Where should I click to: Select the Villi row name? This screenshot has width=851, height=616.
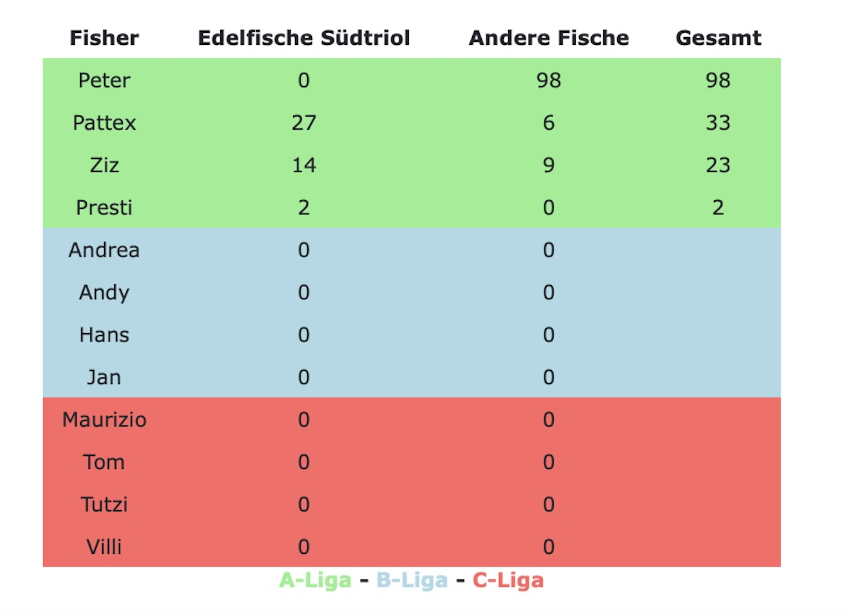tap(104, 547)
